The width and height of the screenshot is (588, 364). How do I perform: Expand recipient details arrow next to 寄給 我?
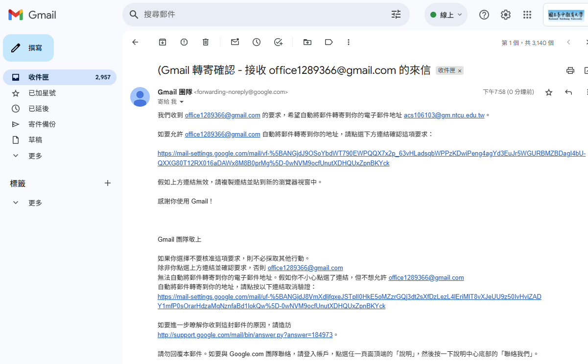point(182,102)
